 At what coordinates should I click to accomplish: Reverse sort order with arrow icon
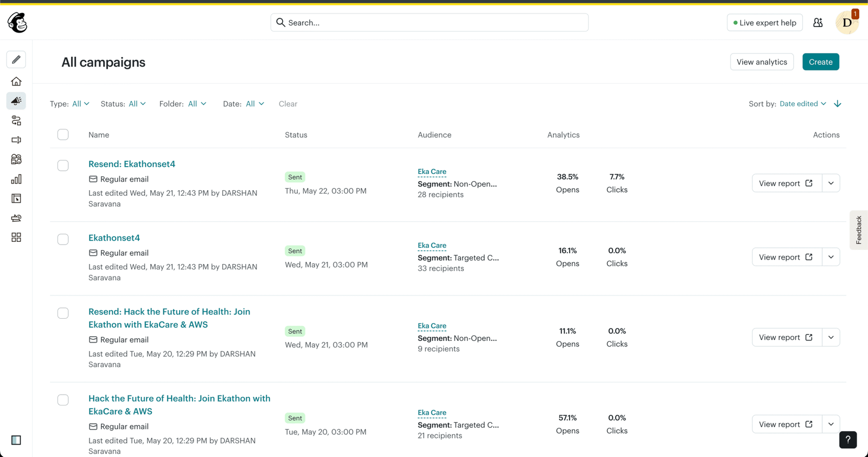pos(838,104)
